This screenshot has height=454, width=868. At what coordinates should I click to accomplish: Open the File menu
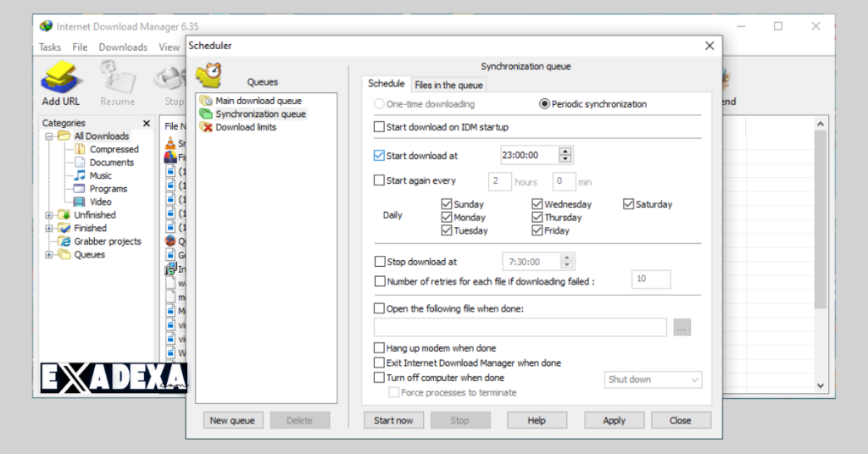click(80, 47)
